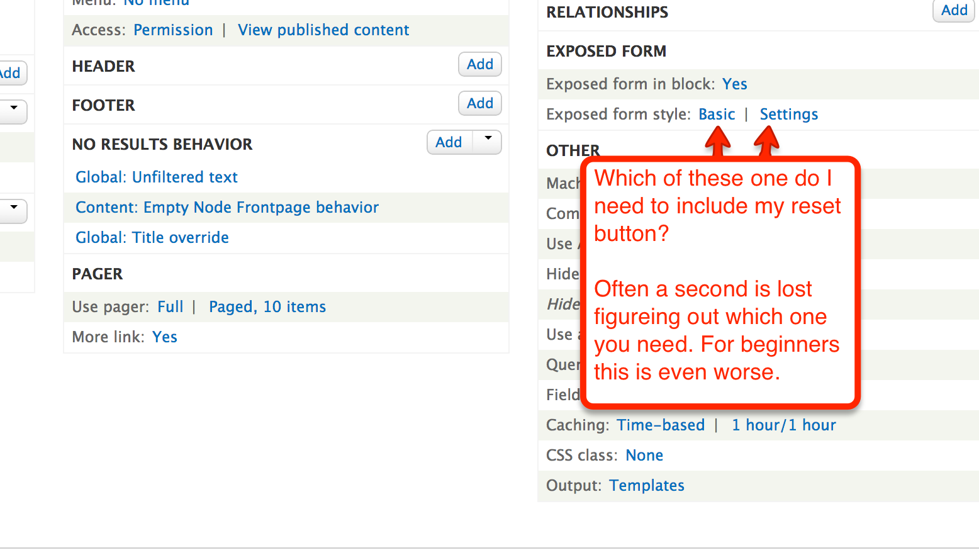
Task: Change the Full pager setting
Action: (171, 307)
